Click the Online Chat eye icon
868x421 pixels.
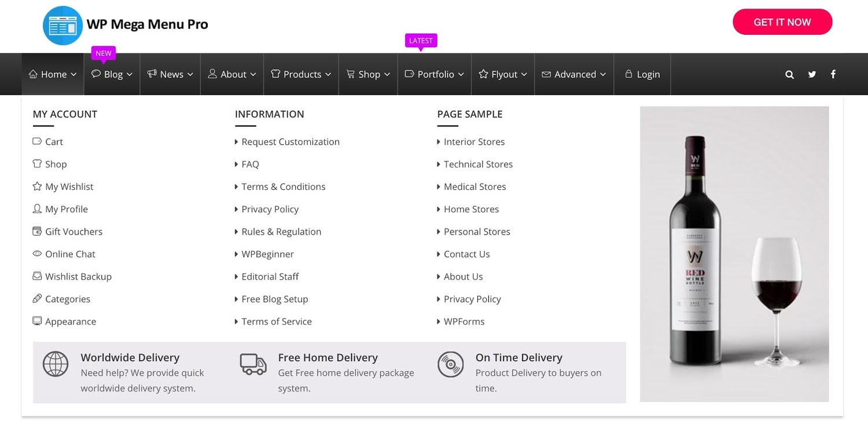[37, 254]
